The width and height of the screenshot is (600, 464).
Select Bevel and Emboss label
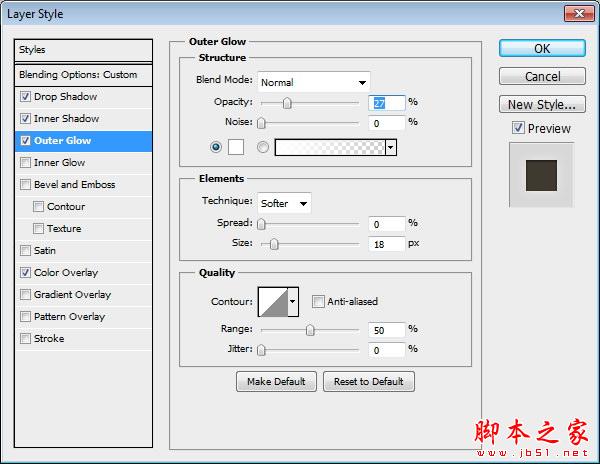click(x=75, y=185)
